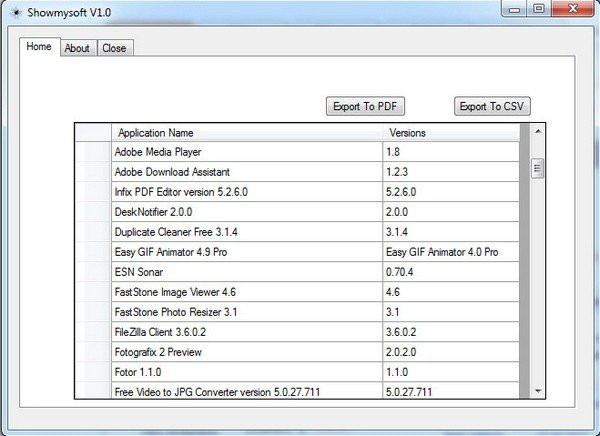Click the Showmysoft app icon in title bar
600x436 pixels.
[11, 11]
